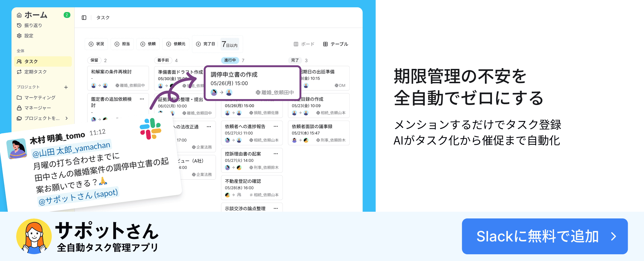Add 依頼元 requester filter
This screenshot has width=644, height=261.
[x=176, y=44]
